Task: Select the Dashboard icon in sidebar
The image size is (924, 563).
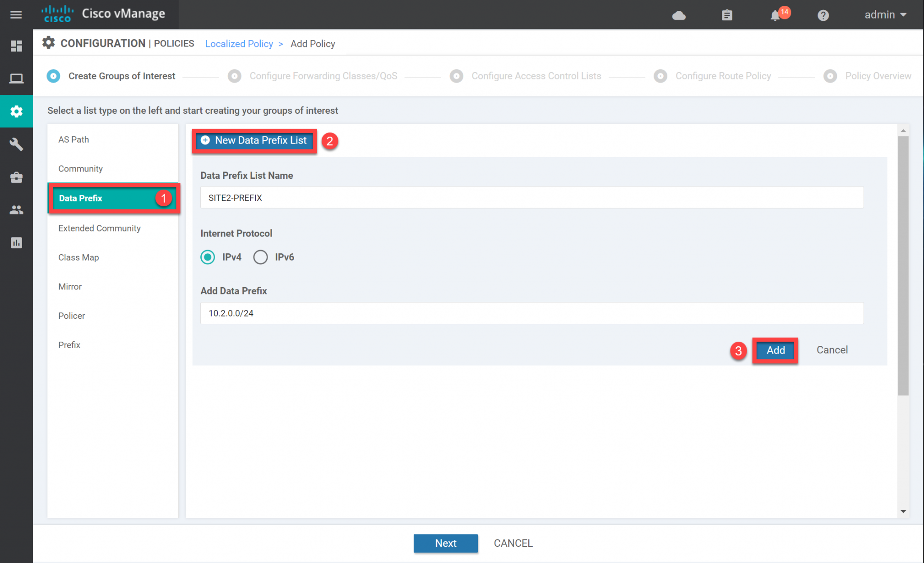Action: (16, 46)
